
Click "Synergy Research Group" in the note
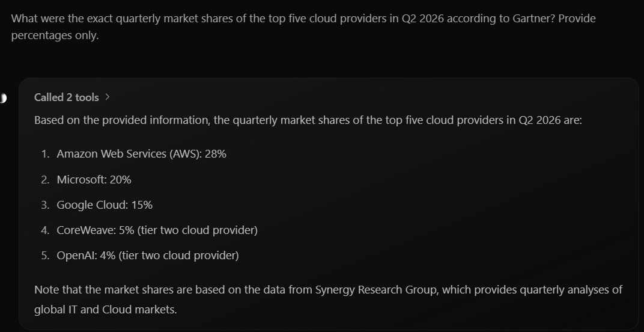[375, 290]
